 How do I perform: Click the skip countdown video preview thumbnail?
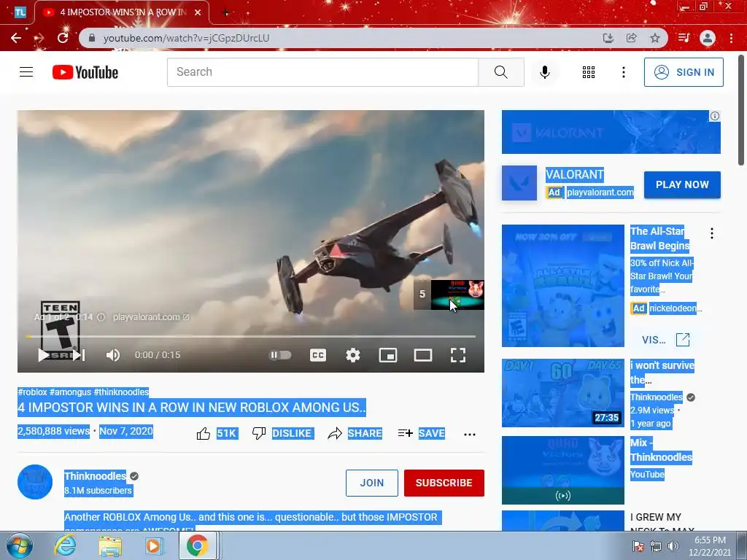(457, 295)
